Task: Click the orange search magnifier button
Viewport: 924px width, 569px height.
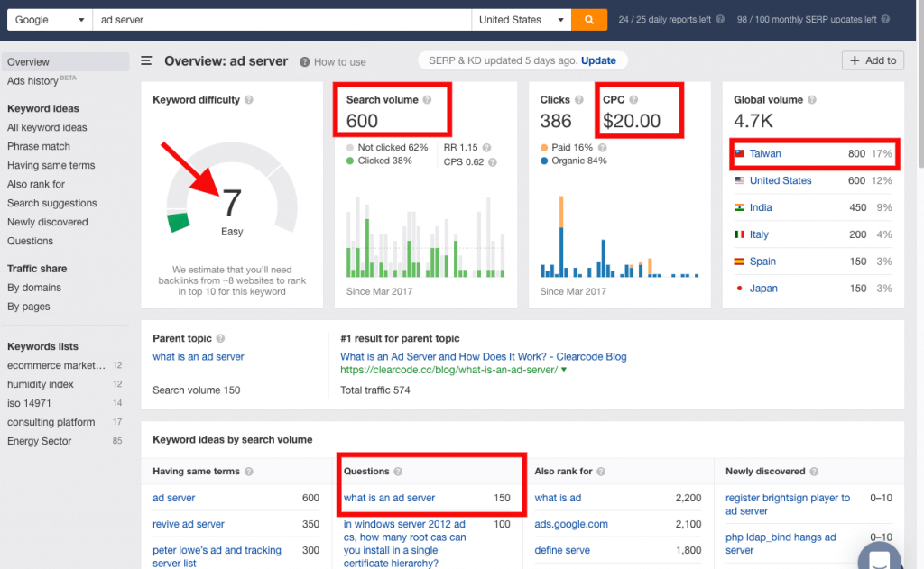Action: (588, 20)
